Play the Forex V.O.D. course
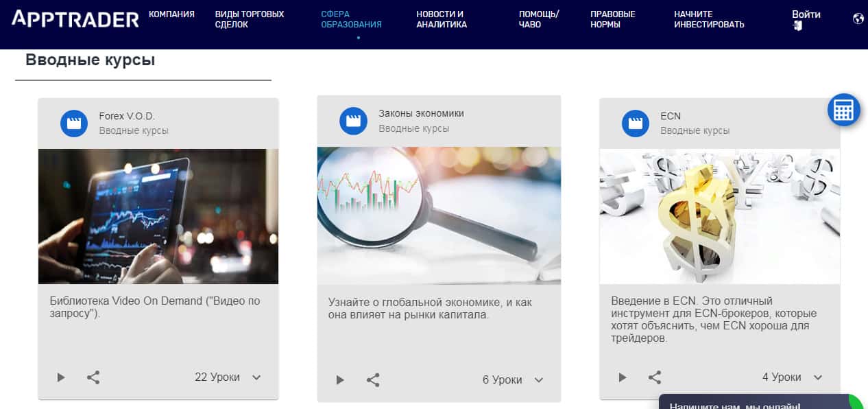Screen dimensions: 868x409 click(x=61, y=377)
